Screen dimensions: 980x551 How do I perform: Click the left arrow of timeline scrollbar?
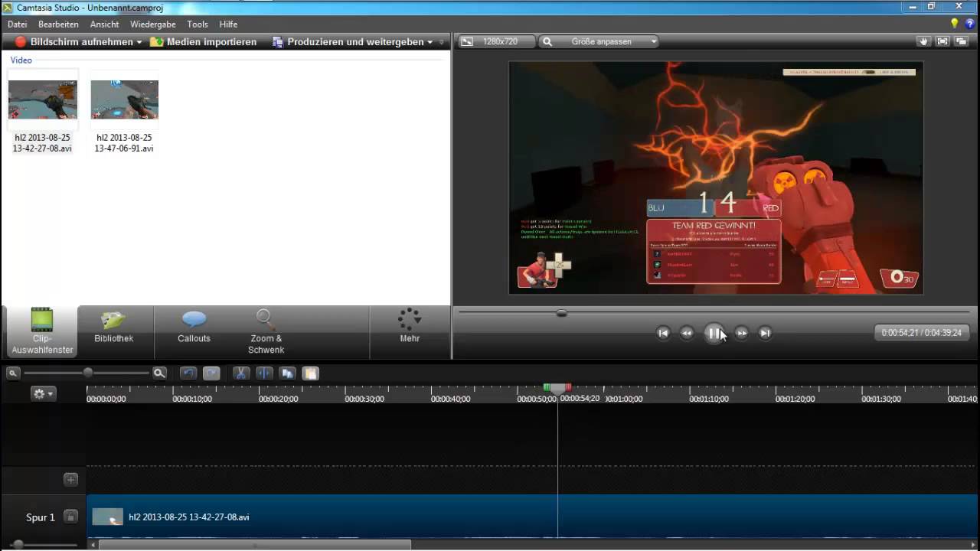[x=93, y=545]
